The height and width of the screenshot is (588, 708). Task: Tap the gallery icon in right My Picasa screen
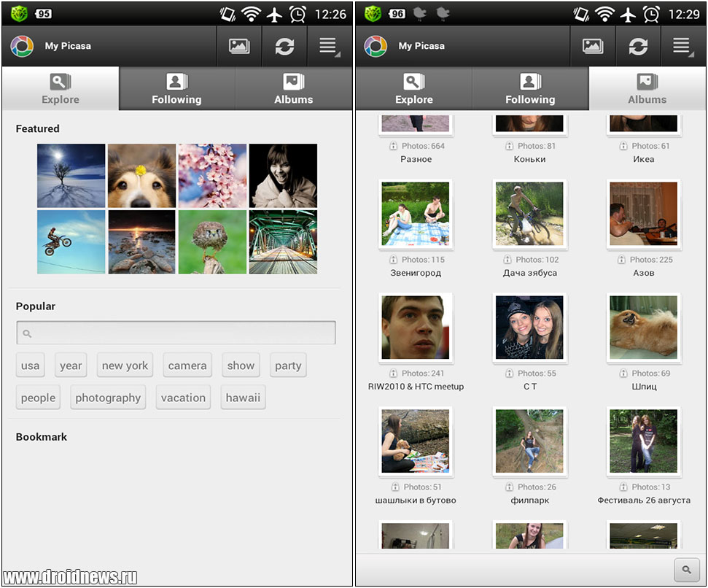click(593, 46)
